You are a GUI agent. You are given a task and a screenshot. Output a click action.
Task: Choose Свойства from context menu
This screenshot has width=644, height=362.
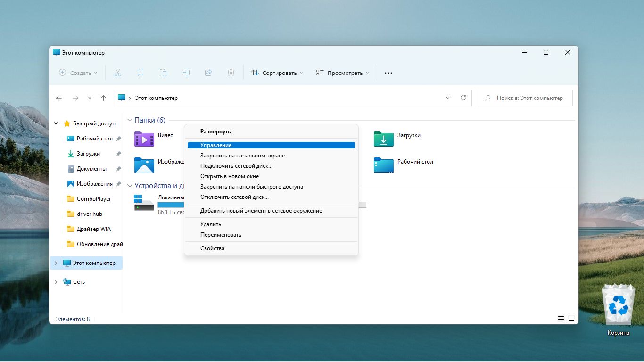[x=212, y=248]
